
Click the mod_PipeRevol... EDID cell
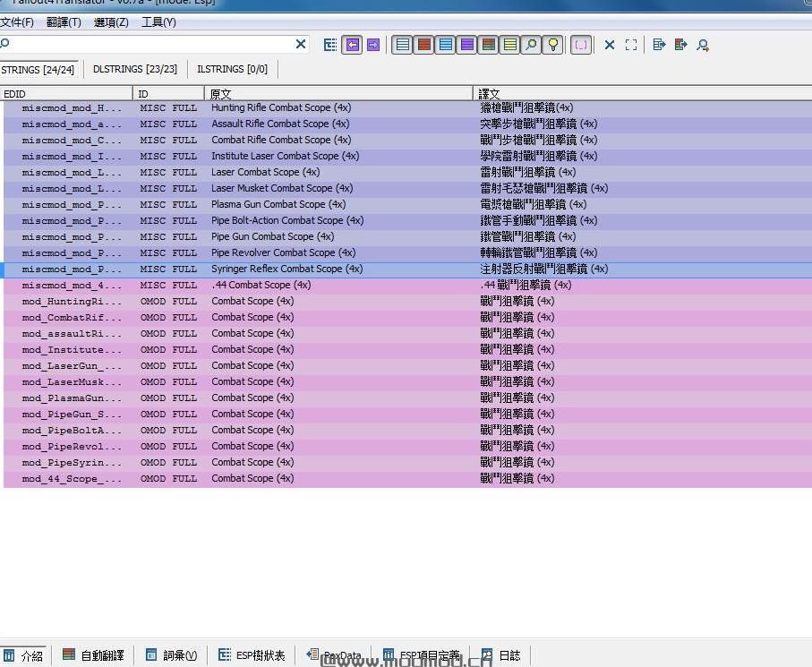(72, 447)
